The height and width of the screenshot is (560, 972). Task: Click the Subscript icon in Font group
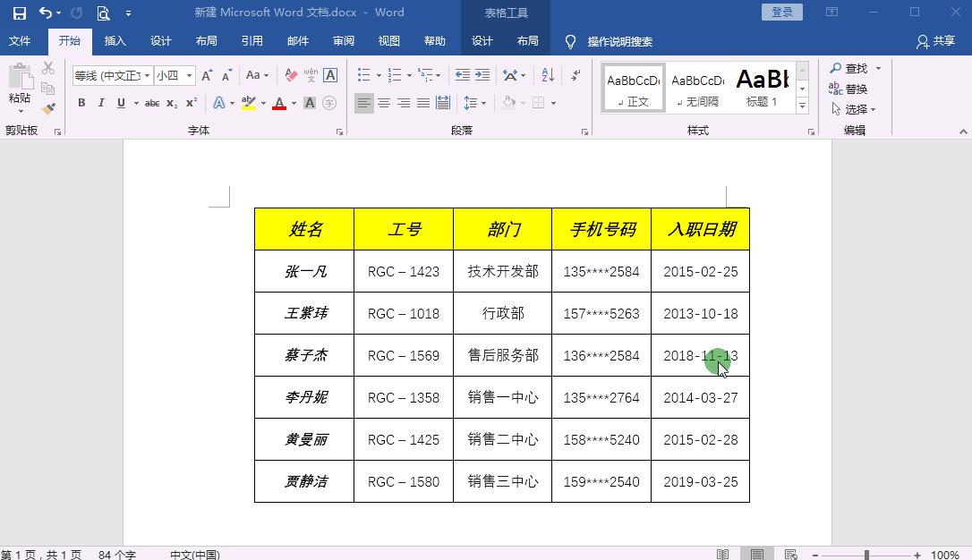coord(172,102)
